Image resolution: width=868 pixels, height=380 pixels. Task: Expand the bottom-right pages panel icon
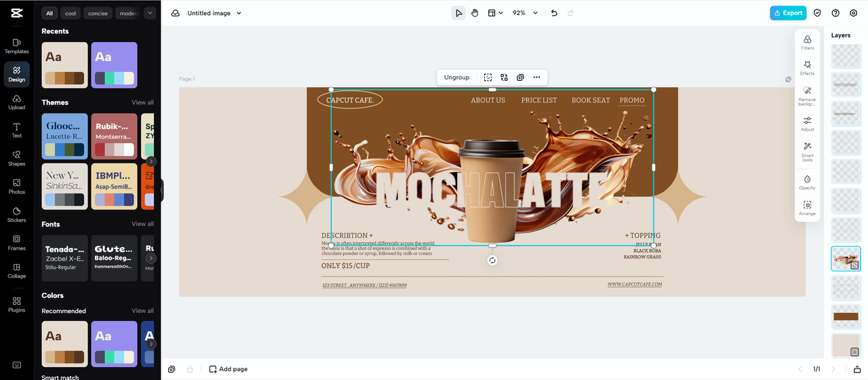tap(856, 369)
